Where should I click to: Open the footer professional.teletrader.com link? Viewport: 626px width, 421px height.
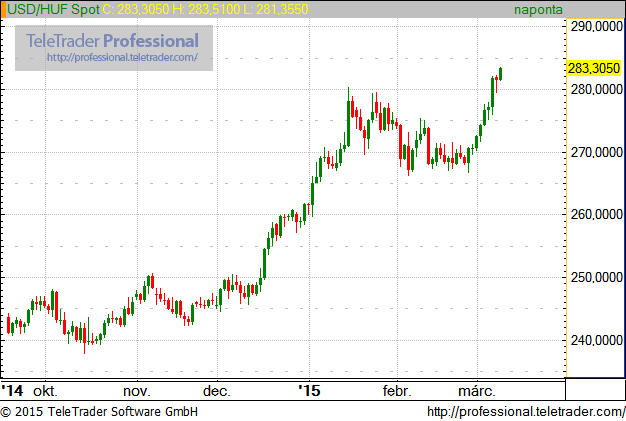coord(526,412)
